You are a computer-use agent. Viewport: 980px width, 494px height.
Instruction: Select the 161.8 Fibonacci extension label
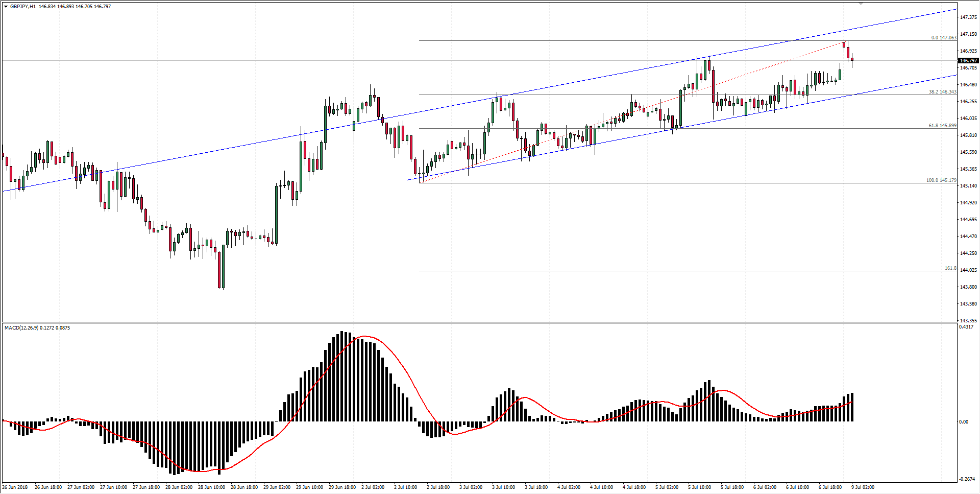(x=950, y=268)
